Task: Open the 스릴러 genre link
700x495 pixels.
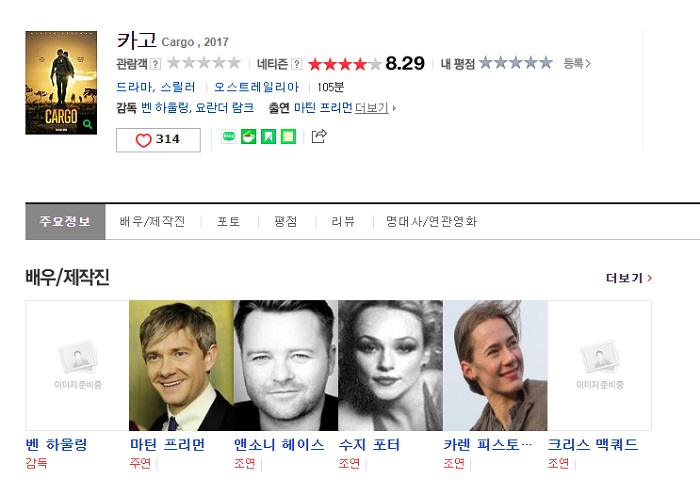Action: (178, 87)
